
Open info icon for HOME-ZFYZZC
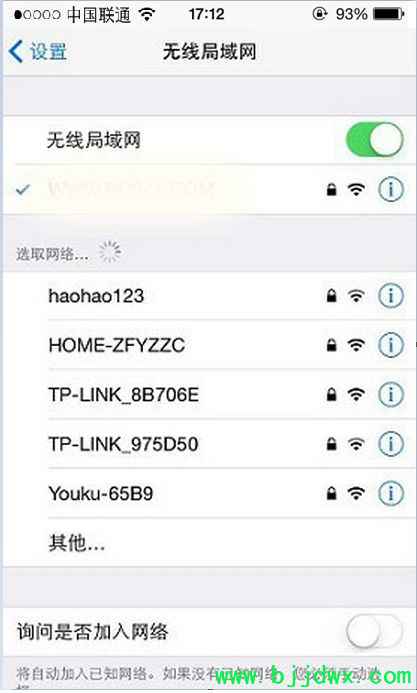[x=391, y=345]
